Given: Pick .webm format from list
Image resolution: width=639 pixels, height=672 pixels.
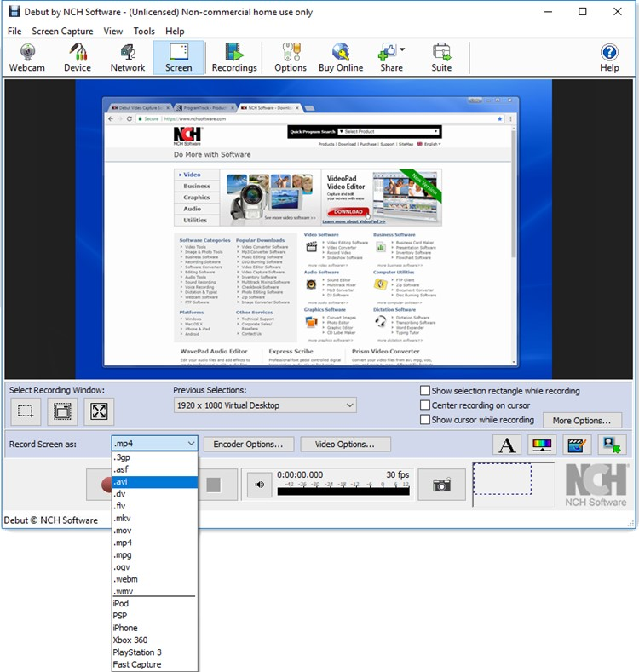Looking at the screenshot, I should [155, 579].
